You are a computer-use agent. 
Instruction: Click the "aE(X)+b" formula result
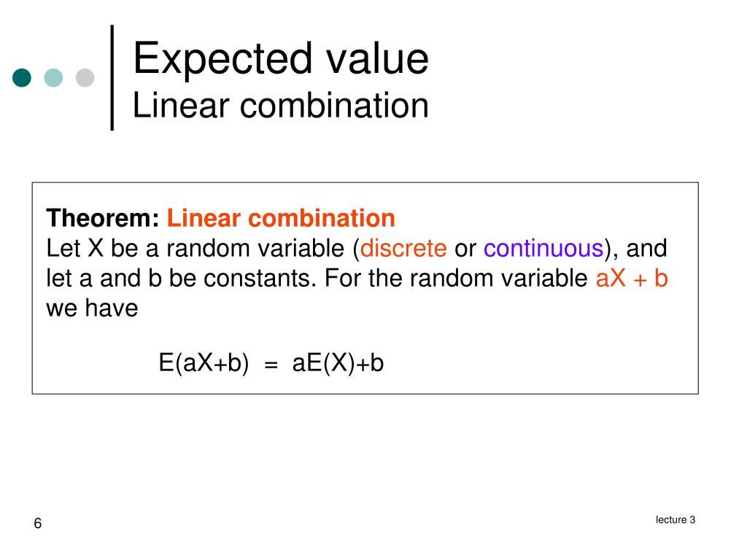pos(338,362)
